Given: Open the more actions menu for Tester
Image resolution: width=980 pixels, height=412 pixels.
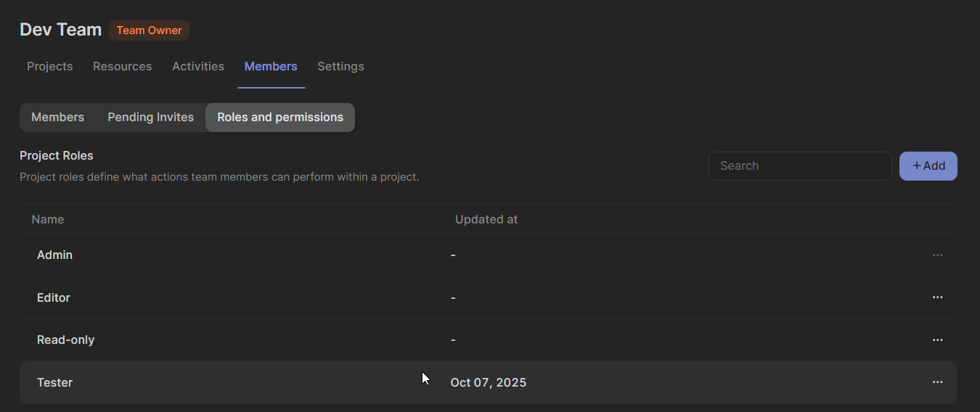Looking at the screenshot, I should pos(937,382).
